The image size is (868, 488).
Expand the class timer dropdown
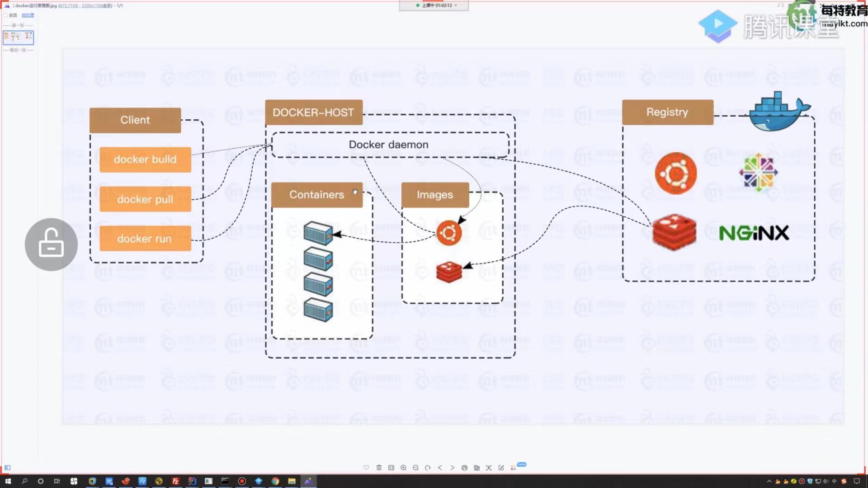pyautogui.click(x=456, y=5)
